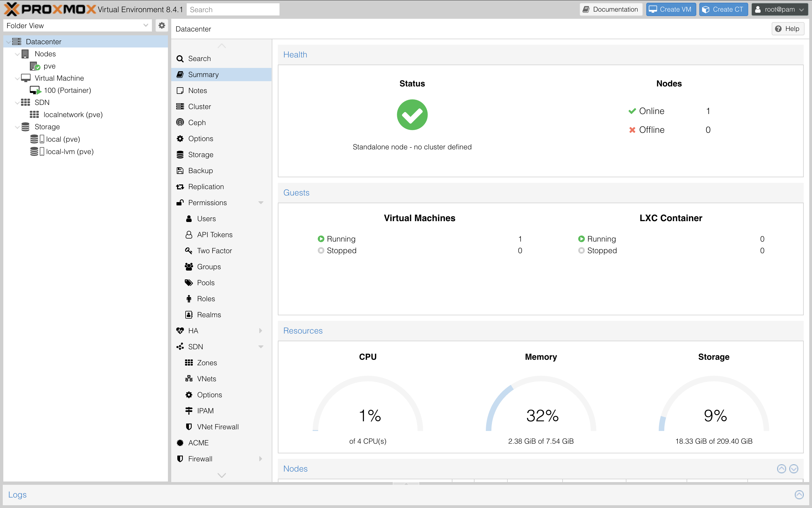Viewport: 812px width, 508px height.
Task: Expand the HA submenu arrow
Action: click(x=261, y=330)
